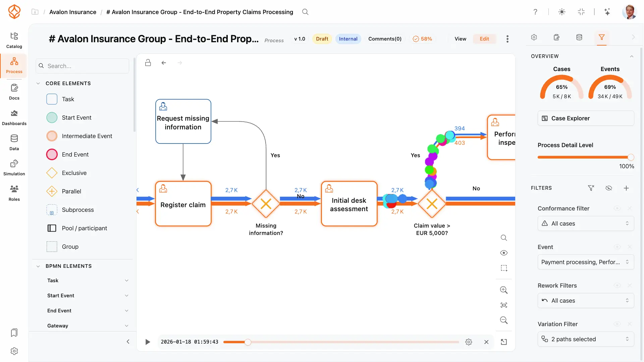Click the Process Detail Level slider handle
The height and width of the screenshot is (362, 644).
[x=631, y=157]
